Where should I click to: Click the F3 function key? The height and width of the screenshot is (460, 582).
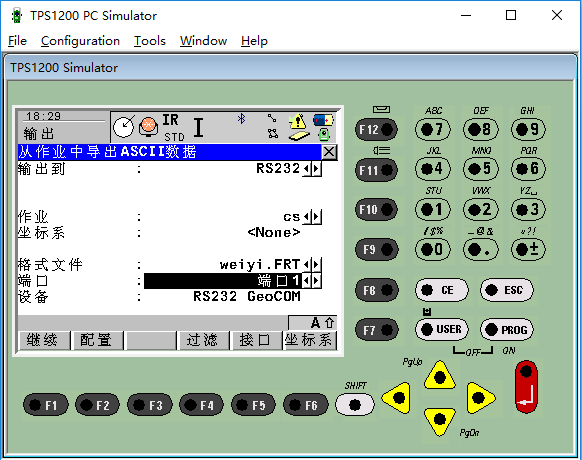click(150, 405)
